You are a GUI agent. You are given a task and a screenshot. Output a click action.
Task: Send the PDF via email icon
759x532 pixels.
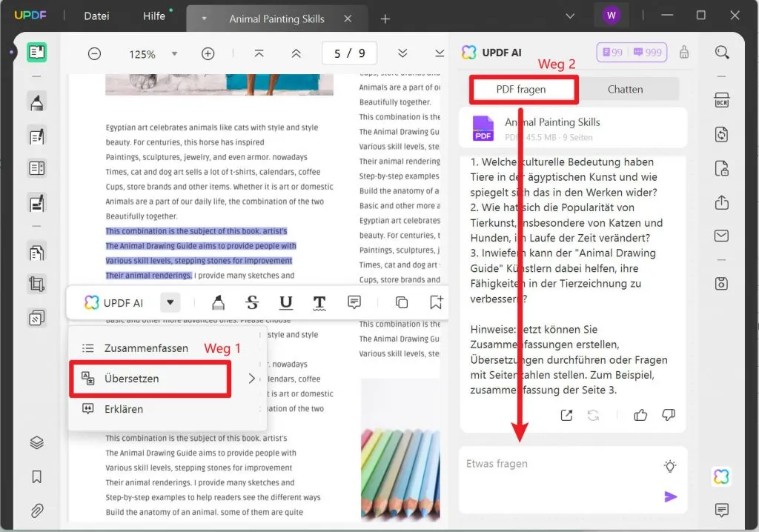coord(722,236)
